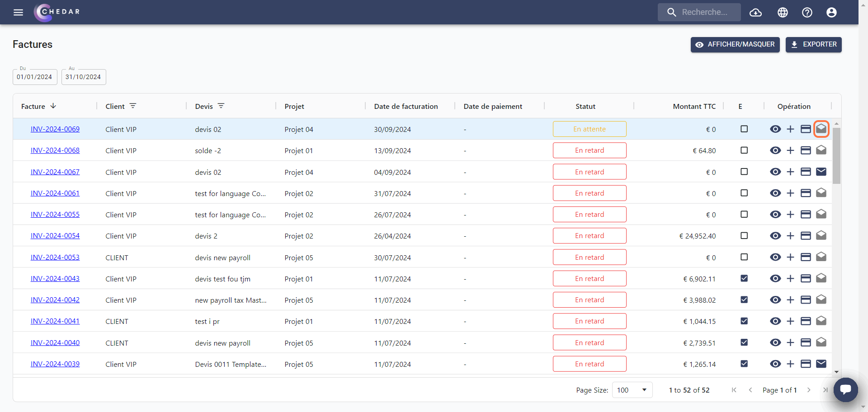Click the Recherche search field
Image resolution: width=868 pixels, height=412 pixels.
tap(699, 12)
